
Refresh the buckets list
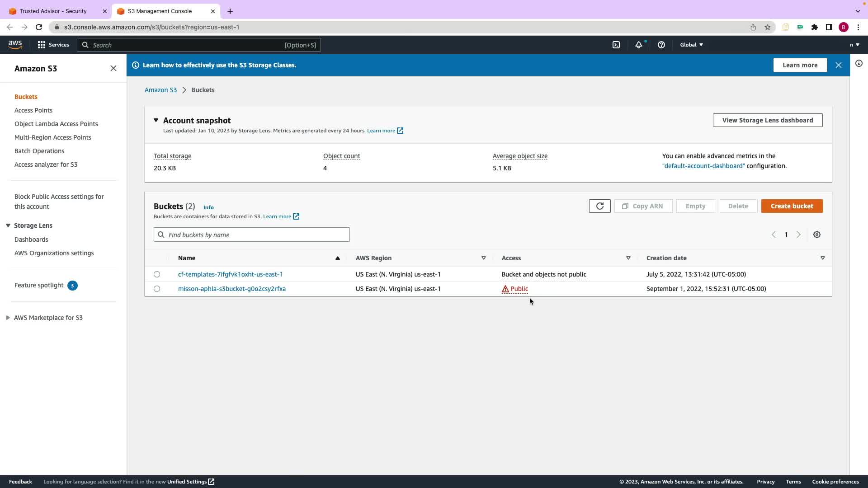pos(599,206)
